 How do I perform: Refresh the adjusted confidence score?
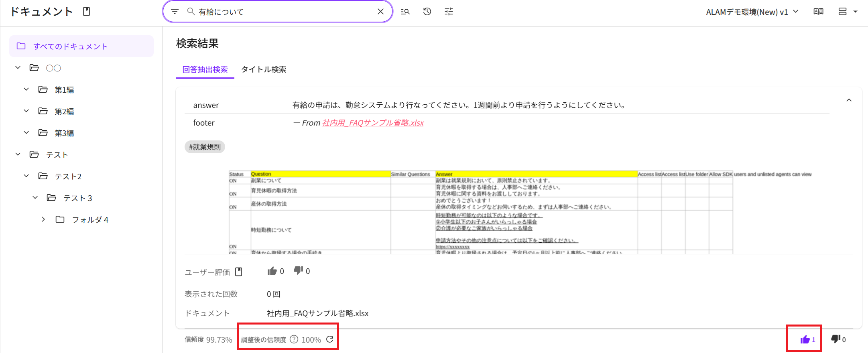coord(330,339)
